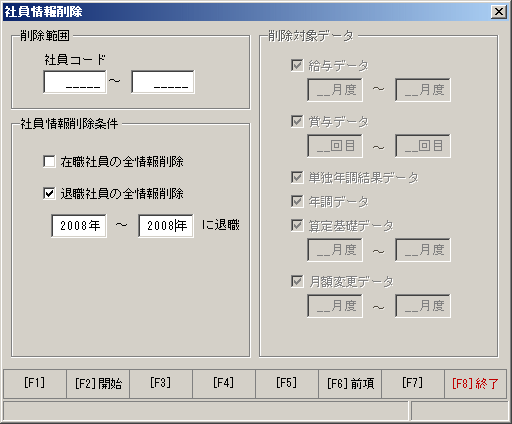
Task: Click the に退職 text
Action: tap(221, 225)
